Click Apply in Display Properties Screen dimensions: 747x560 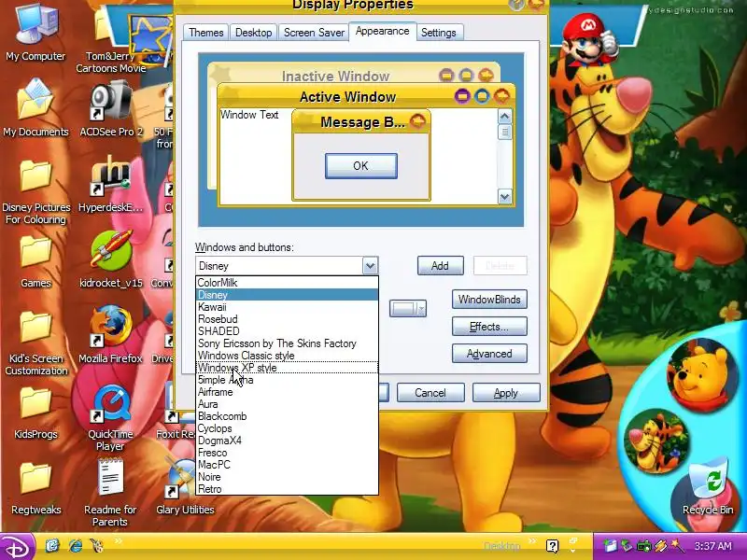(x=506, y=393)
